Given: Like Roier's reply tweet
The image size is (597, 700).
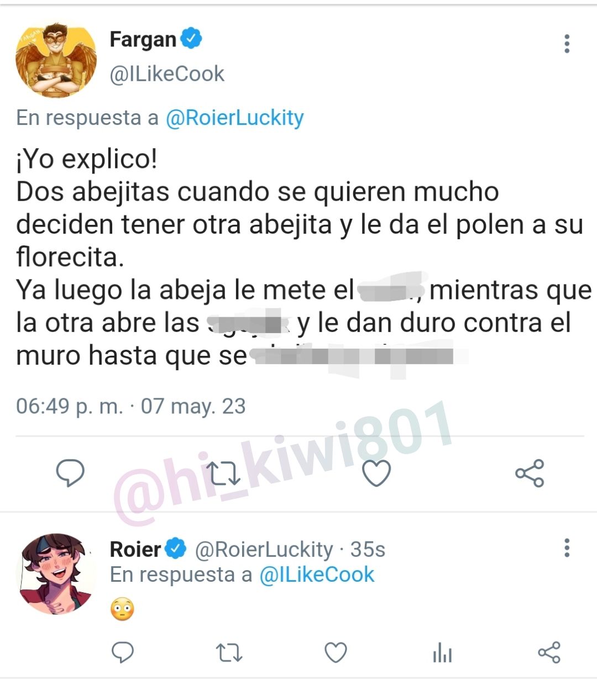Looking at the screenshot, I should pyautogui.click(x=336, y=653).
